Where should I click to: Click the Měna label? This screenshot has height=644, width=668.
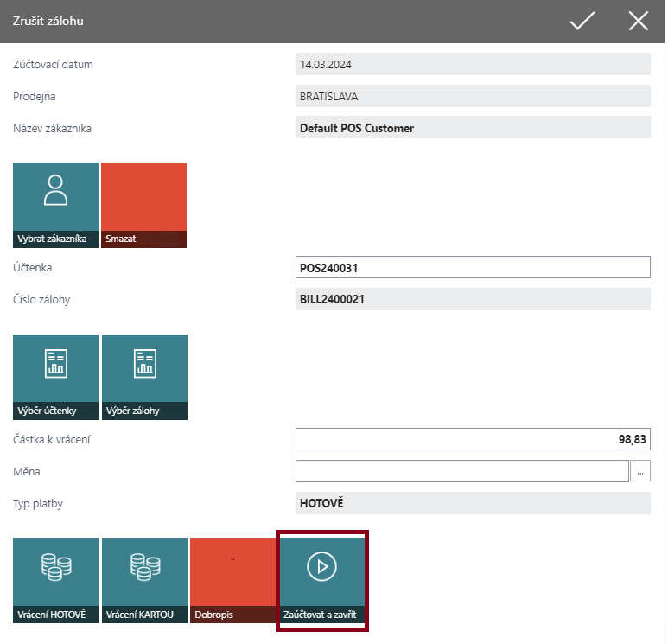[27, 471]
